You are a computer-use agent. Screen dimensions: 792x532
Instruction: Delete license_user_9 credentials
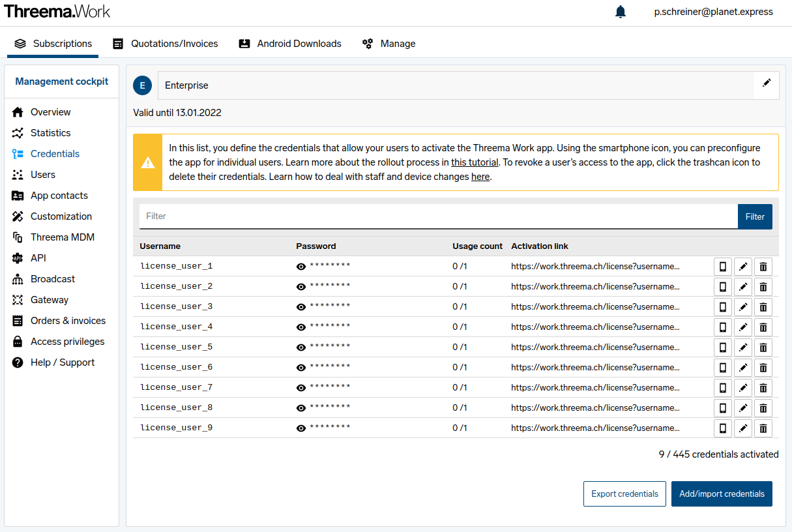(763, 428)
